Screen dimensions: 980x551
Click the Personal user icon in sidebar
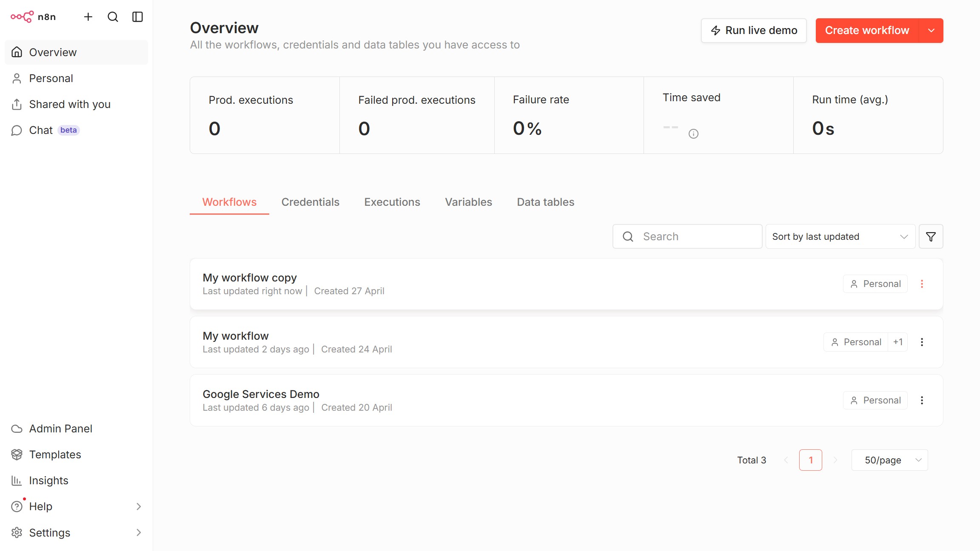17,78
